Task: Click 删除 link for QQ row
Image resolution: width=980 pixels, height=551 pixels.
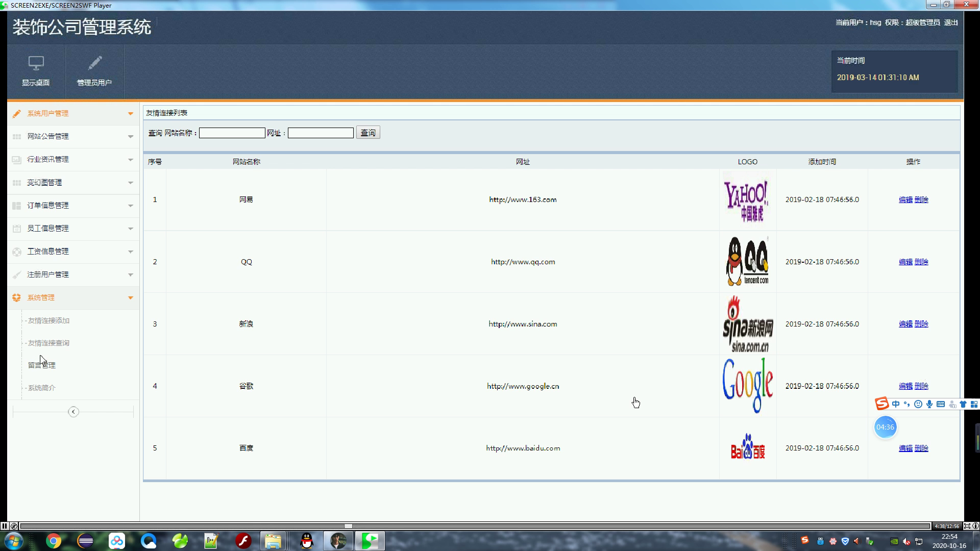Action: click(x=921, y=262)
